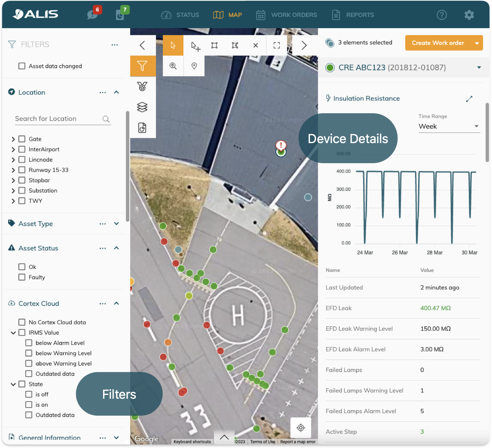
Task: Open the layers panel icon
Action: point(142,107)
